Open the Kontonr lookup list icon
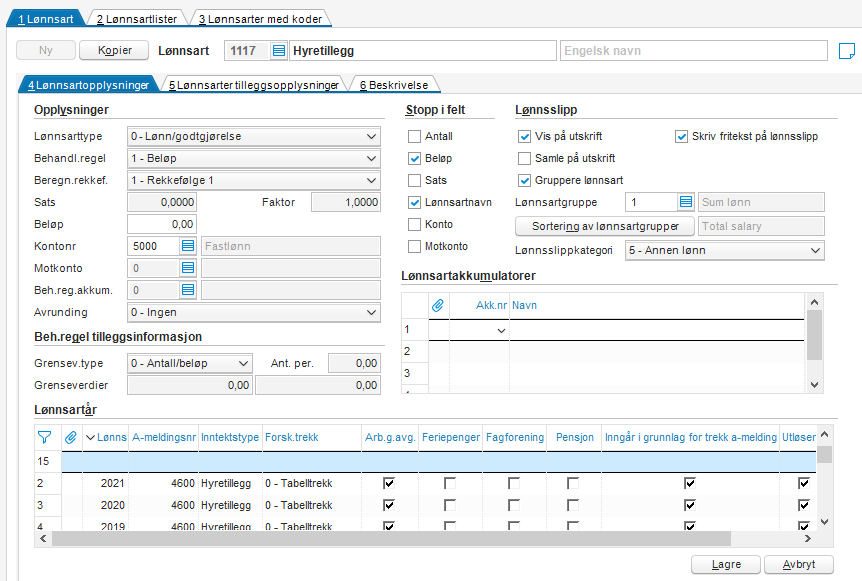The width and height of the screenshot is (862, 581). [x=188, y=246]
